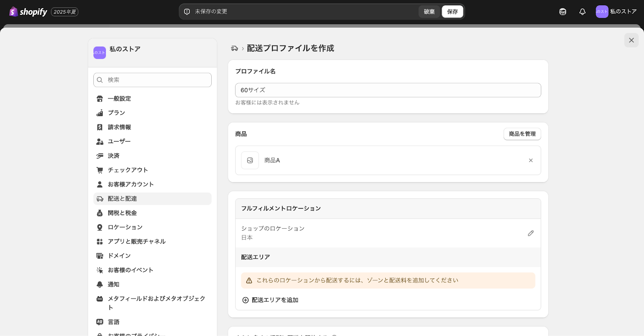Open 一般設定 settings page
This screenshot has height=336, width=644.
tap(153, 98)
